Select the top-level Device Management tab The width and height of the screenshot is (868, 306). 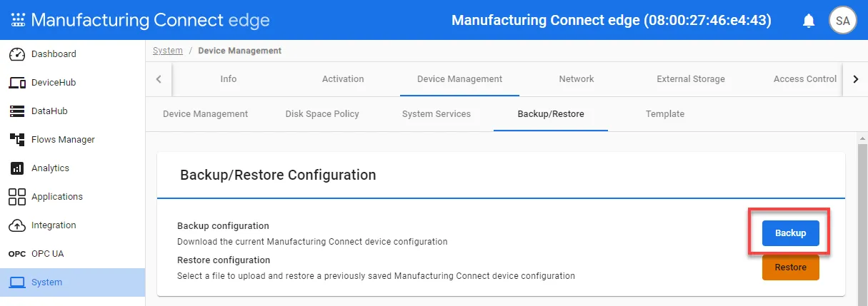click(x=459, y=79)
